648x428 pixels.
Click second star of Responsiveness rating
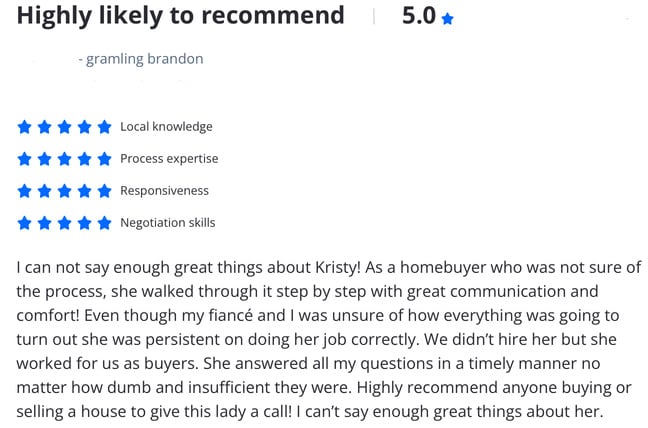pyautogui.click(x=44, y=191)
